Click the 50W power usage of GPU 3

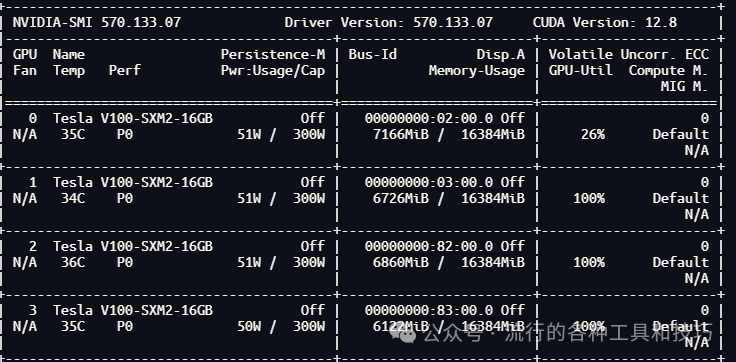point(249,326)
